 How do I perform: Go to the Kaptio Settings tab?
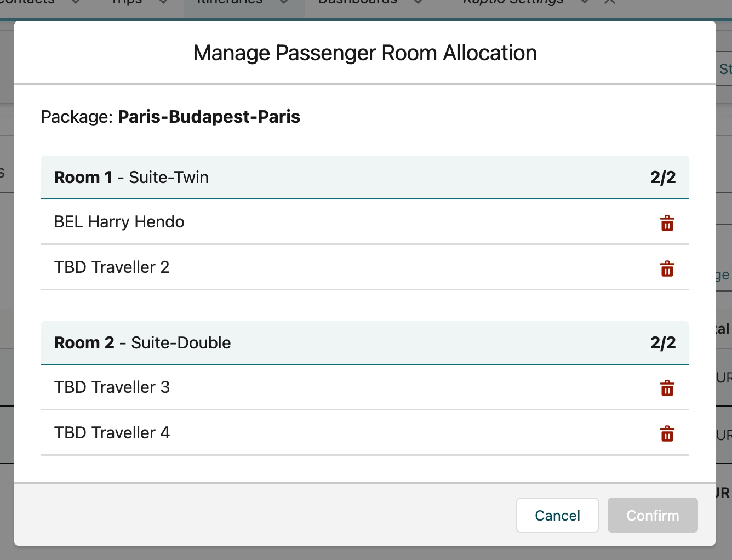(513, 3)
